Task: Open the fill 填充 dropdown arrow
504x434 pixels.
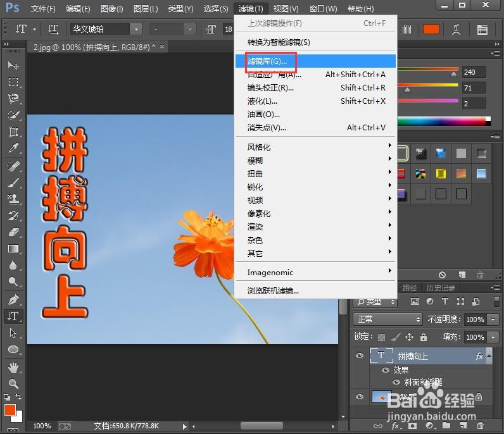Action: (493, 337)
